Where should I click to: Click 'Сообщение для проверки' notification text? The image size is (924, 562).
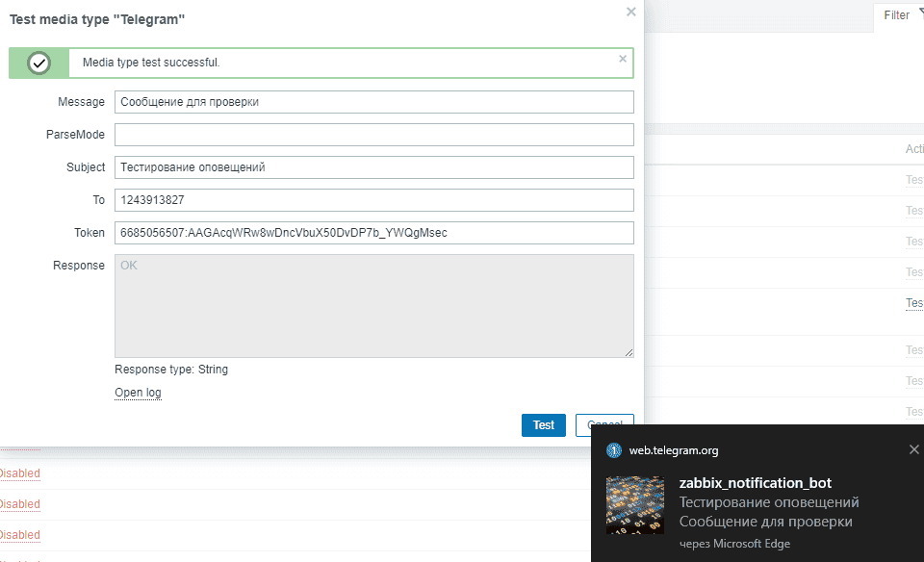[x=766, y=522]
